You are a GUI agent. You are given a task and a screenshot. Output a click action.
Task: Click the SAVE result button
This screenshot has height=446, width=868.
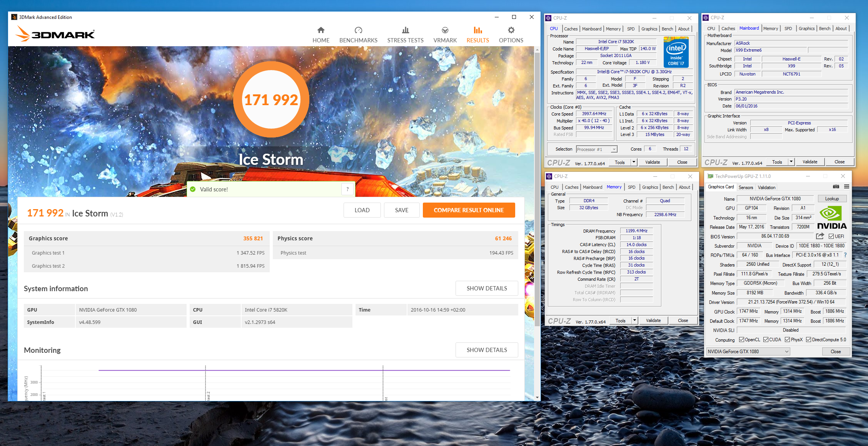pos(402,210)
